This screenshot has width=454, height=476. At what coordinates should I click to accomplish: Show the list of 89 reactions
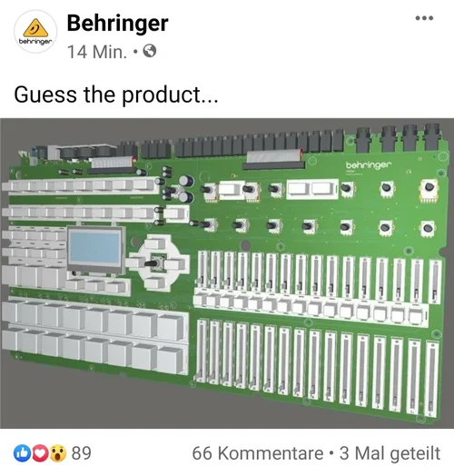tap(82, 453)
